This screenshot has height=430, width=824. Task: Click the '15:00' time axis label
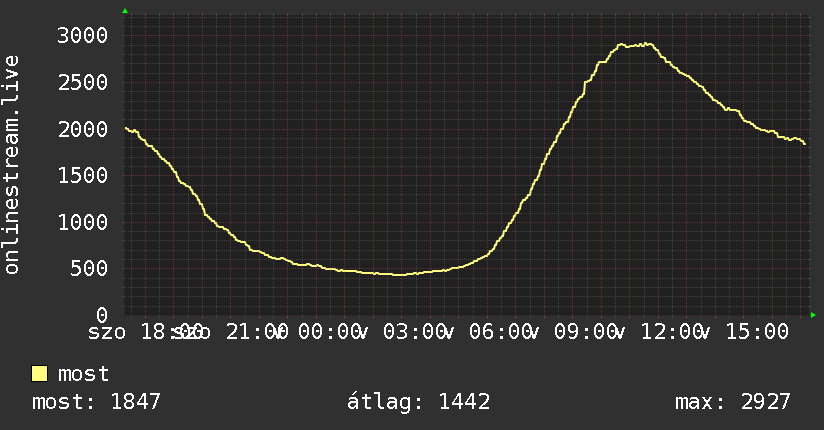[757, 332]
